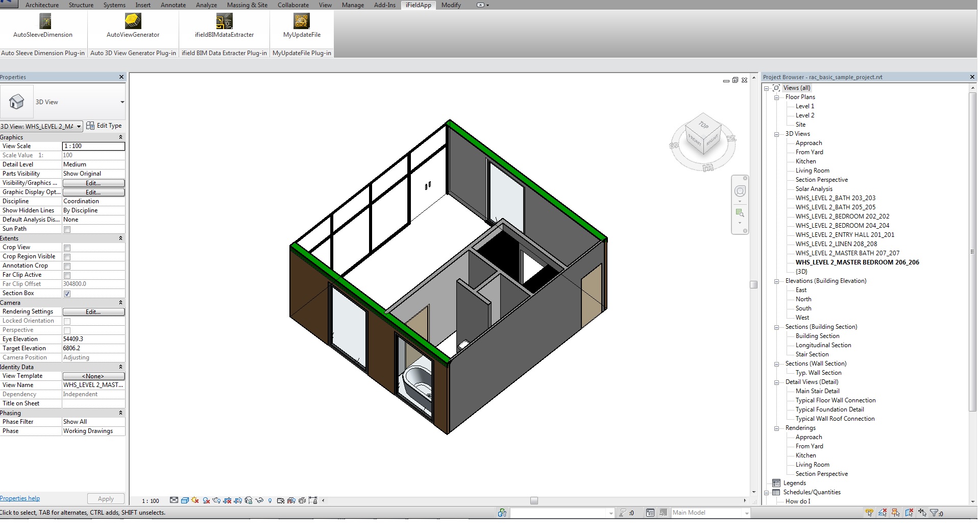
Task: Check the Annotation Crop checkbox
Action: point(67,266)
